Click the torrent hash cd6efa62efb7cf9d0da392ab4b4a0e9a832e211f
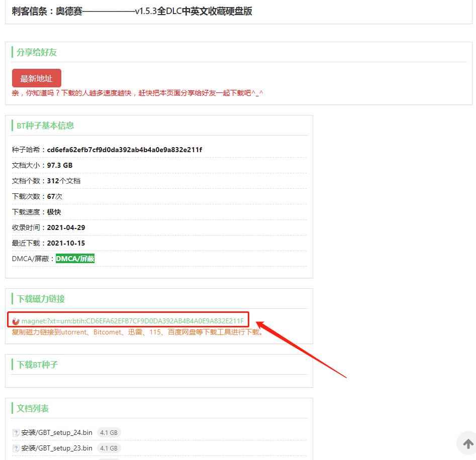Screen dimensions: 476x460 point(125,150)
